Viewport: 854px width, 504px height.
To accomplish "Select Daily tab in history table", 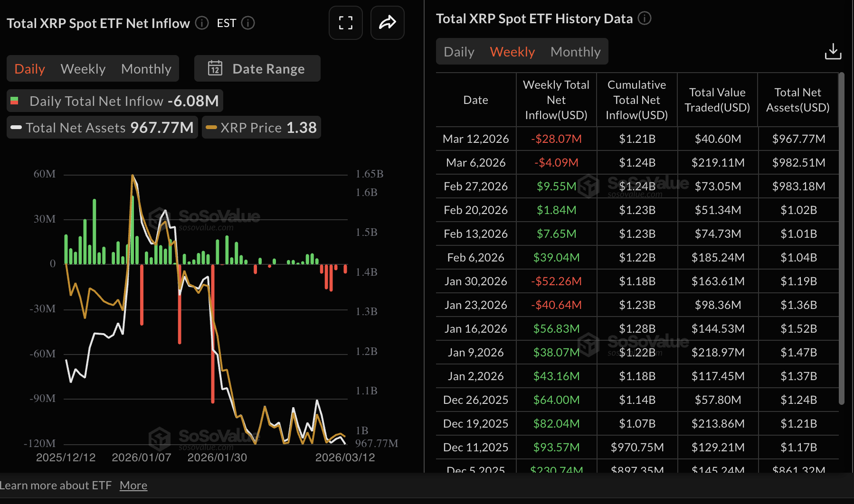I will click(x=459, y=52).
